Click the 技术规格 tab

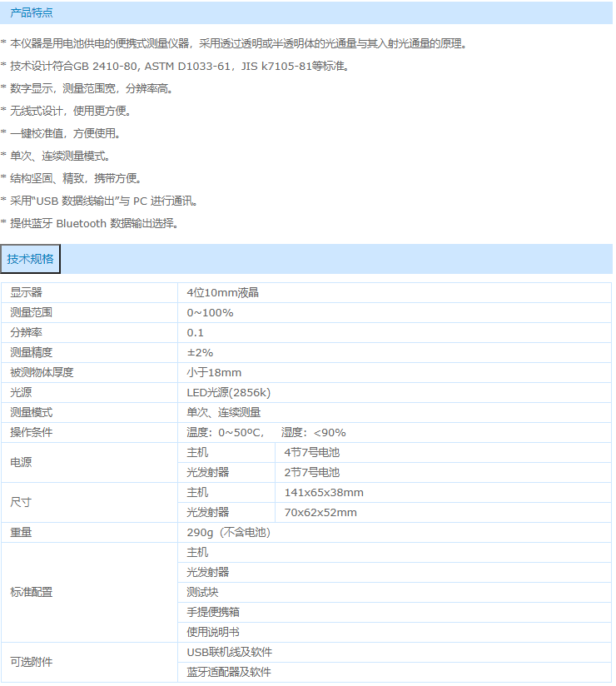point(31,259)
